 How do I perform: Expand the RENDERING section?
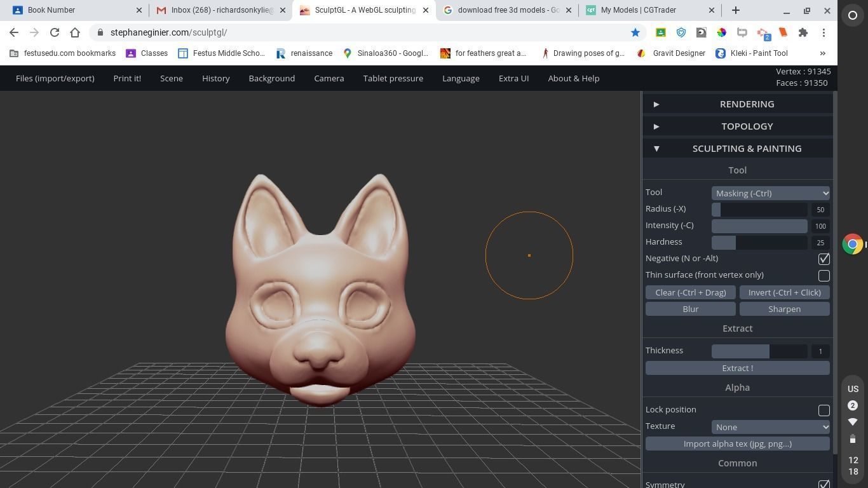coord(738,104)
